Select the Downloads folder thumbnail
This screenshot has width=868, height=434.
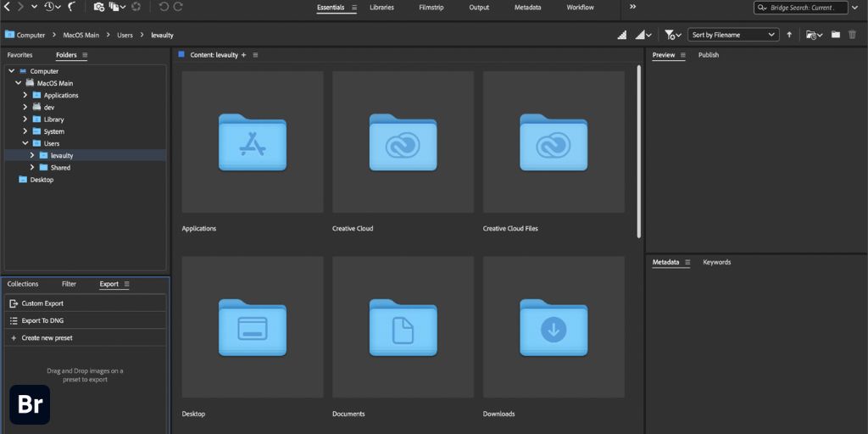[x=554, y=327]
